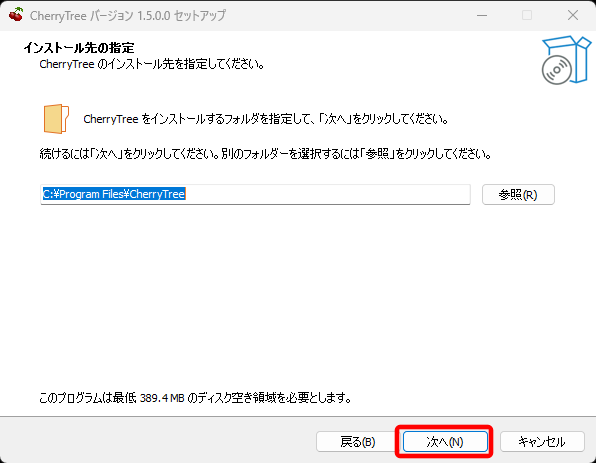Proceed with the 次へ(N) button
Viewport: 596px width, 463px height.
coord(445,442)
